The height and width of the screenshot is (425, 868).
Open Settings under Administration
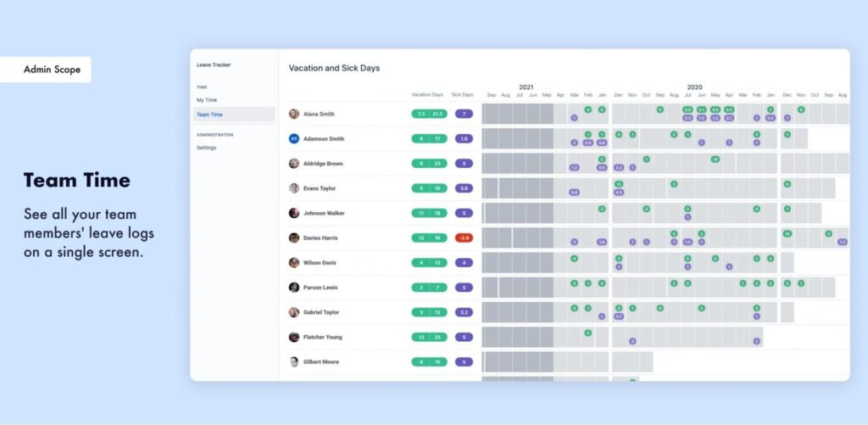tap(206, 148)
